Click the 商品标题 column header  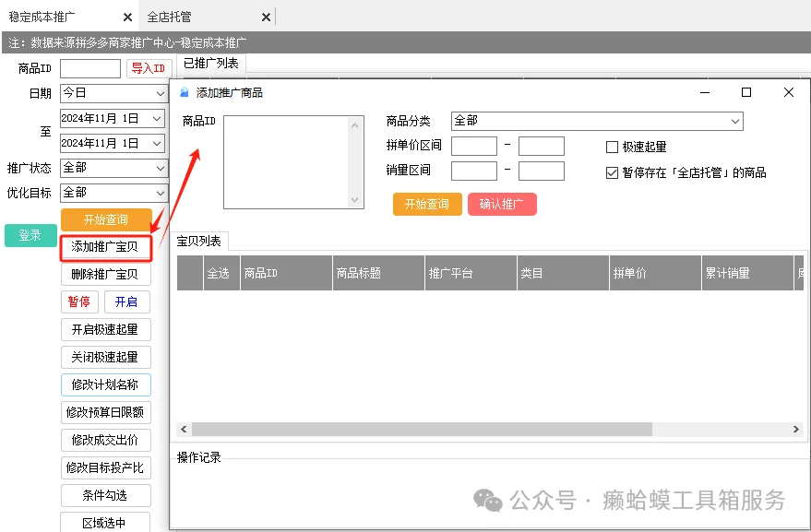coord(378,273)
